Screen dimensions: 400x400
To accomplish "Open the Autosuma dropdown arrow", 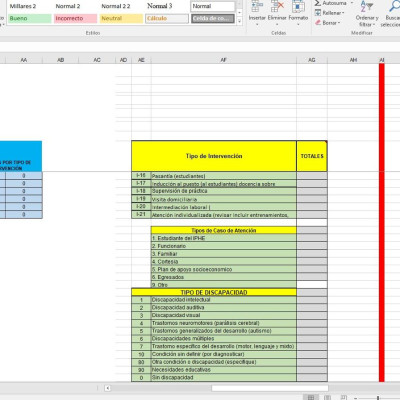I will pyautogui.click(x=351, y=3).
